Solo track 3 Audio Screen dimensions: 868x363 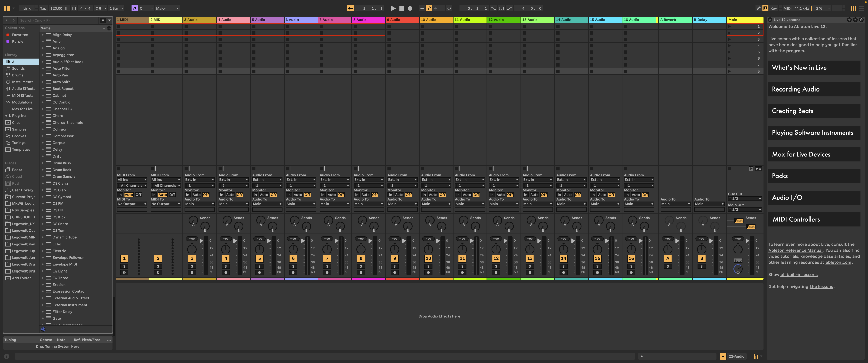pos(192,266)
